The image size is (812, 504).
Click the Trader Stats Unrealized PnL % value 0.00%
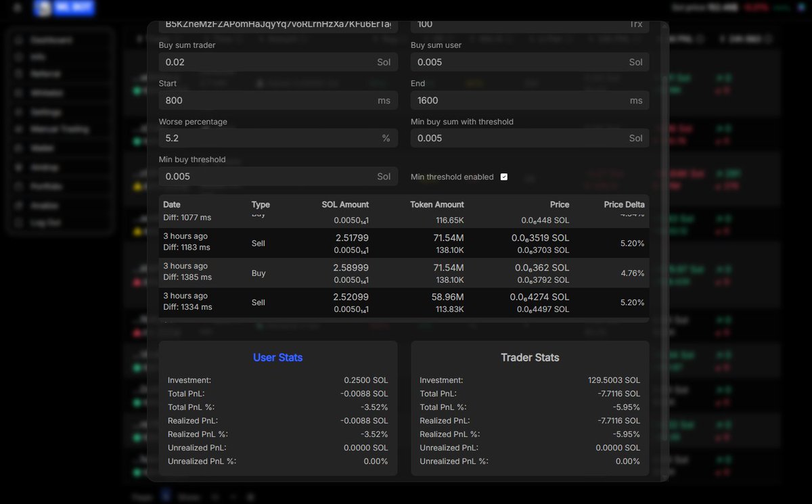[x=627, y=461]
